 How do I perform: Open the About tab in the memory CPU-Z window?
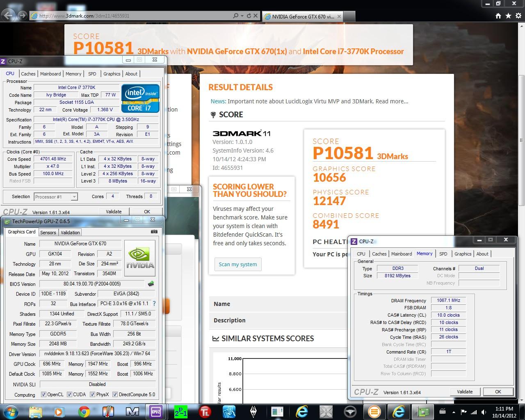482,254
